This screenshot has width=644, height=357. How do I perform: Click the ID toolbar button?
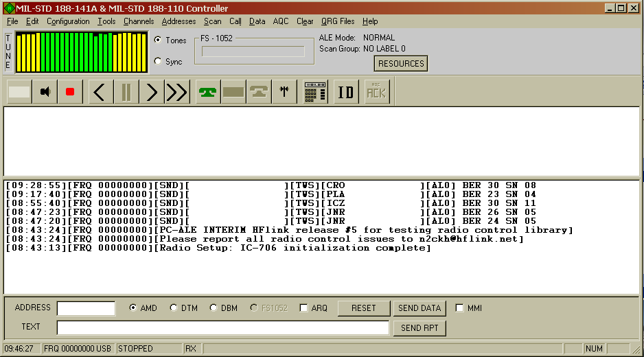[346, 92]
